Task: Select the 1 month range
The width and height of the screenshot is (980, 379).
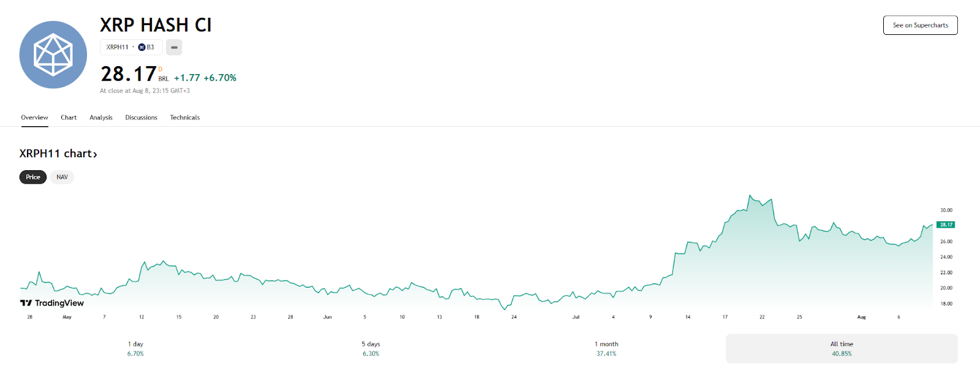Action: point(606,348)
